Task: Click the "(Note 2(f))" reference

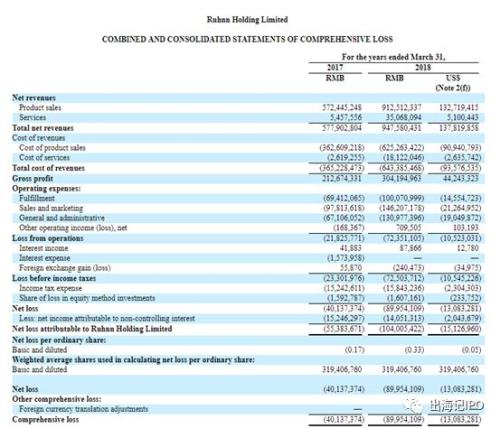Action: tap(453, 88)
